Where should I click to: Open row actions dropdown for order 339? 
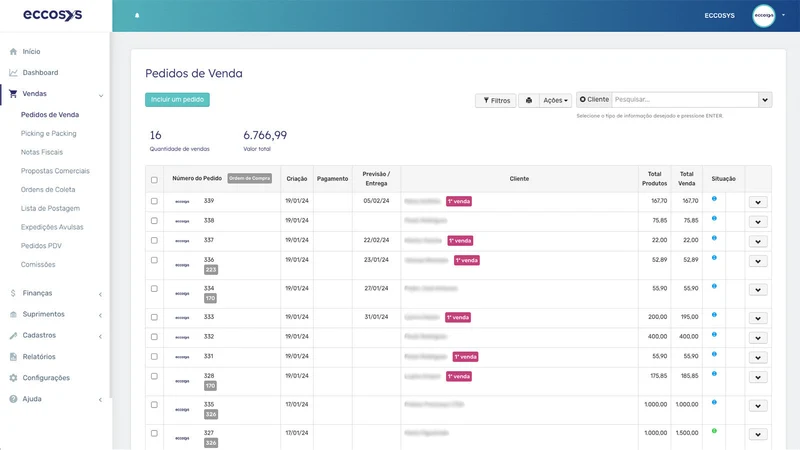pyautogui.click(x=758, y=202)
